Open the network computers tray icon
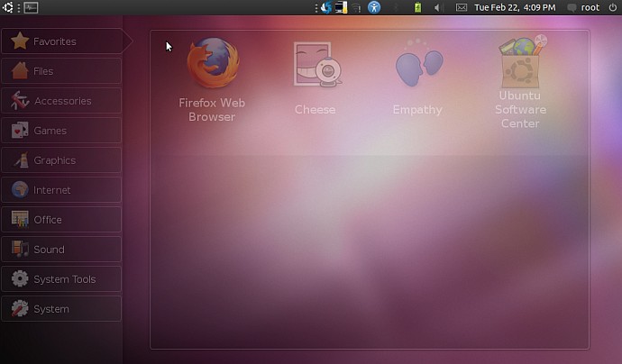 click(x=341, y=7)
